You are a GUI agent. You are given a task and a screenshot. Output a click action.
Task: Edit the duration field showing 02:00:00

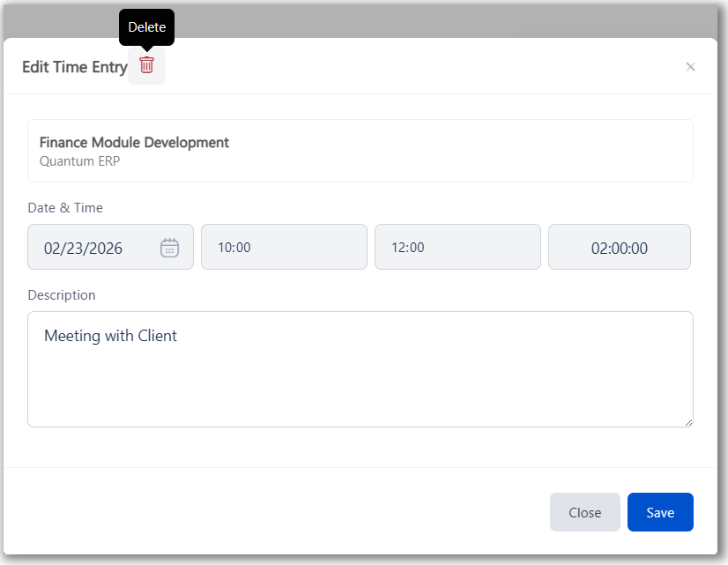click(620, 247)
